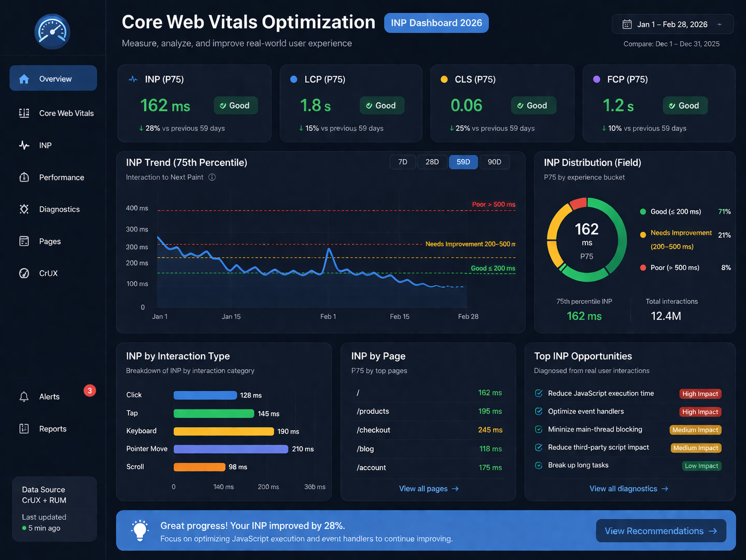Open the Reports section in sidebar

(x=24, y=429)
